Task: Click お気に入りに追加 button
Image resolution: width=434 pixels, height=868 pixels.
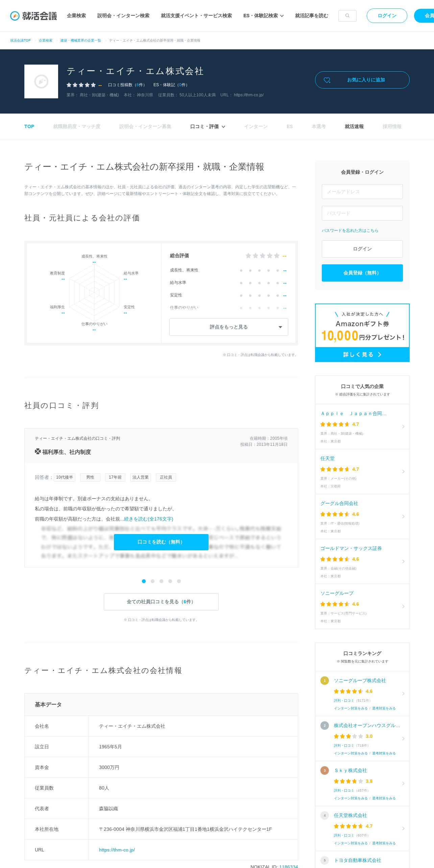Action: 362,80
